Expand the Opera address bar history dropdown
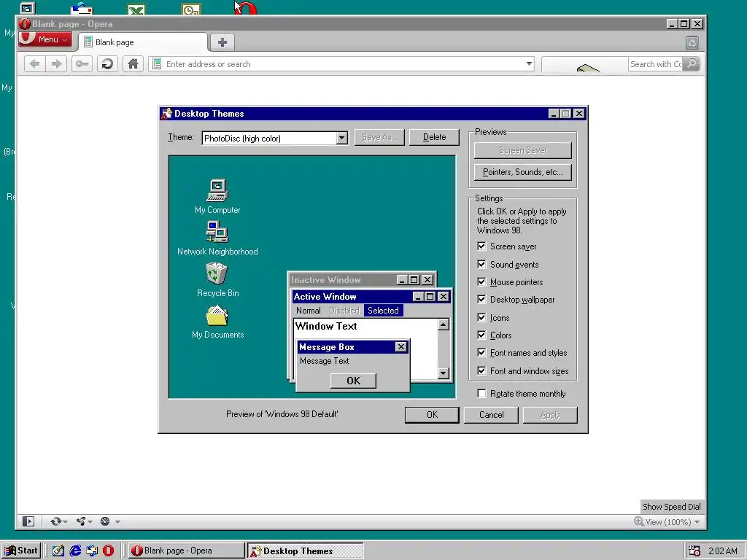The width and height of the screenshot is (747, 560). tap(529, 64)
